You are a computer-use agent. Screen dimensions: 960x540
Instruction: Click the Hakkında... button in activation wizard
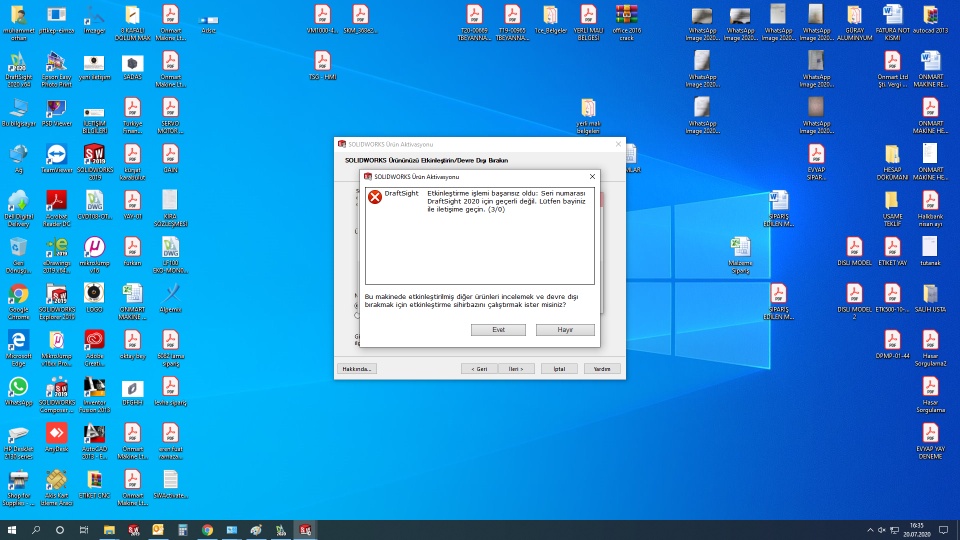(x=356, y=369)
